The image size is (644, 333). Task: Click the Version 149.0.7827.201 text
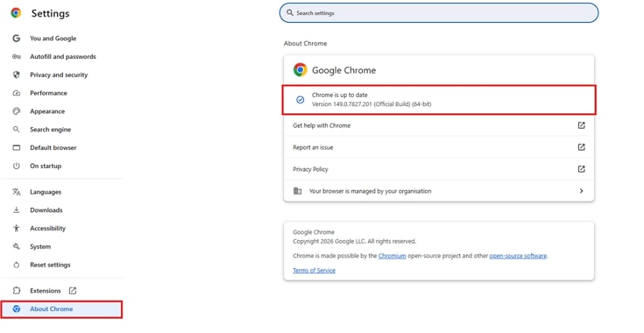point(372,104)
